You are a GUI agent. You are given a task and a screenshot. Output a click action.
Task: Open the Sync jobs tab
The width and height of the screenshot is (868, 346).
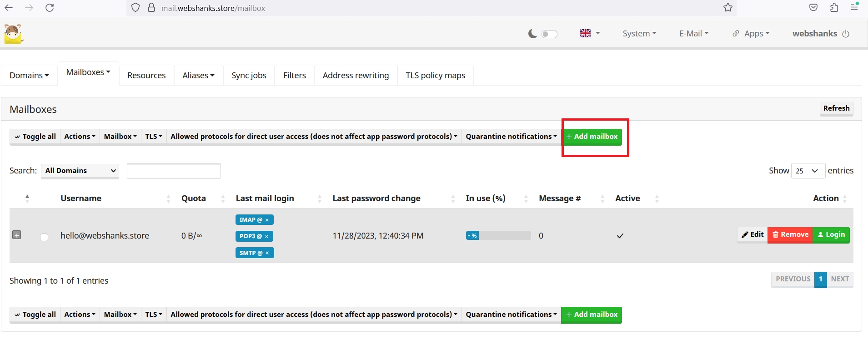click(249, 76)
